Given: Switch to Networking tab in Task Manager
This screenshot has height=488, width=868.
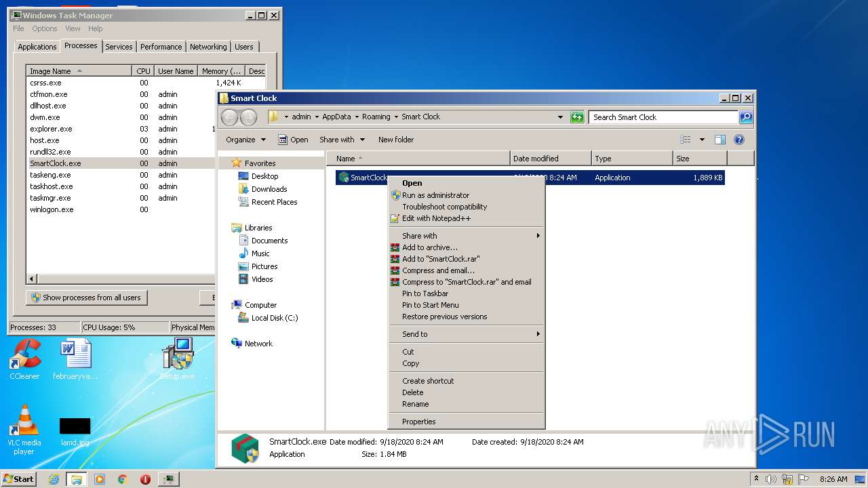Looking at the screenshot, I should point(208,47).
